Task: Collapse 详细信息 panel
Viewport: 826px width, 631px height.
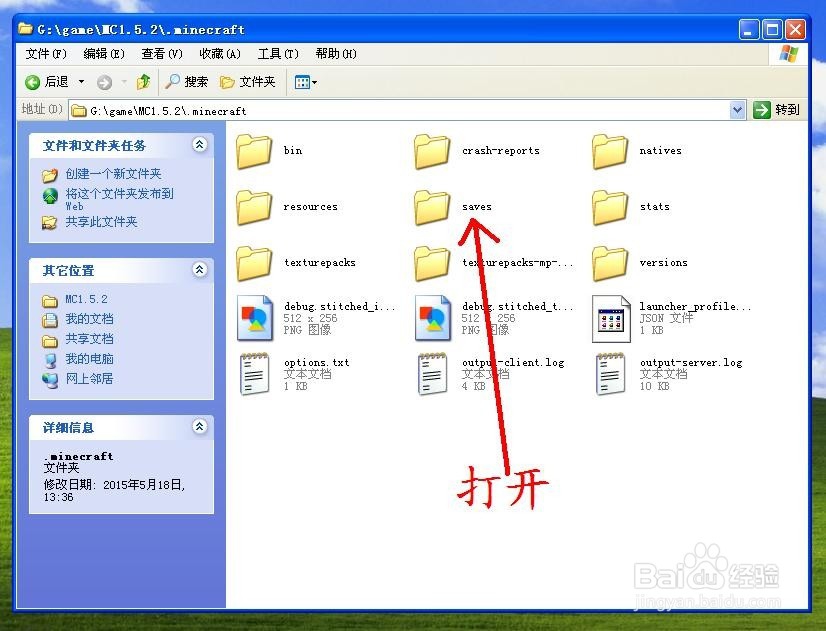Action: tap(200, 427)
